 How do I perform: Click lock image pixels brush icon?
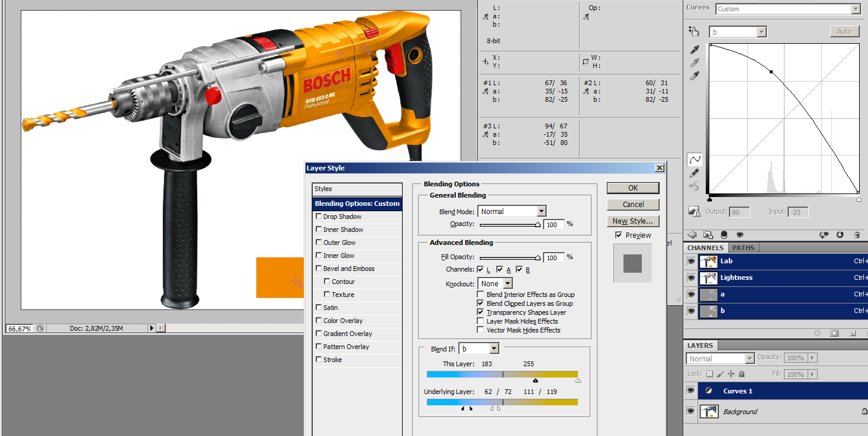721,374
